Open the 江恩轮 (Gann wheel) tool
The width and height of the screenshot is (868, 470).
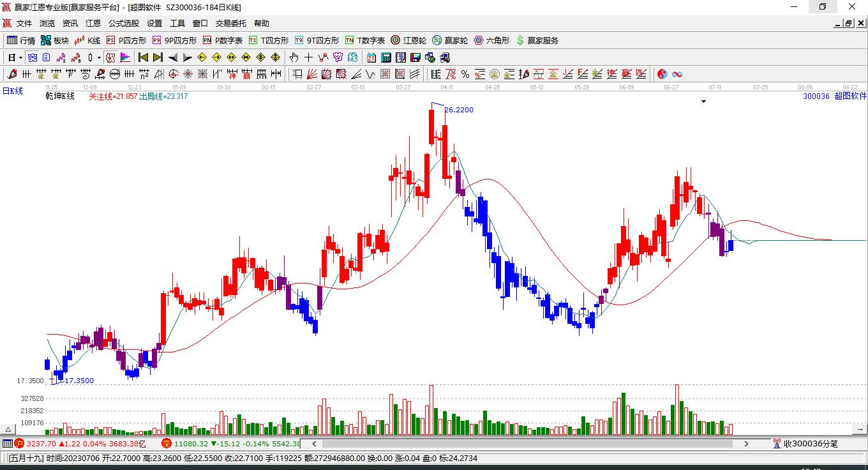tap(408, 40)
